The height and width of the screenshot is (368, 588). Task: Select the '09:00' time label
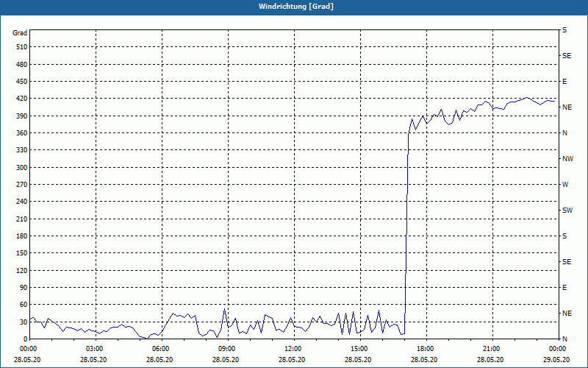tap(226, 349)
